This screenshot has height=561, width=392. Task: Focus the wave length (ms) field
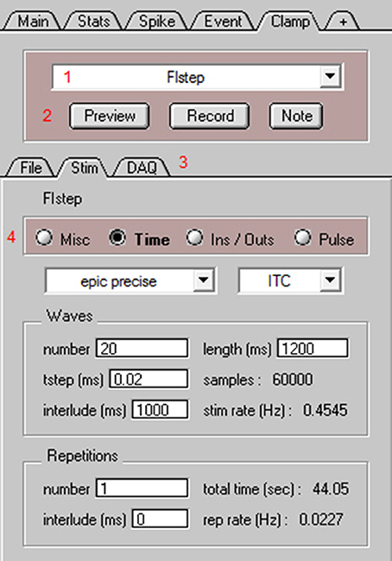coord(313,348)
